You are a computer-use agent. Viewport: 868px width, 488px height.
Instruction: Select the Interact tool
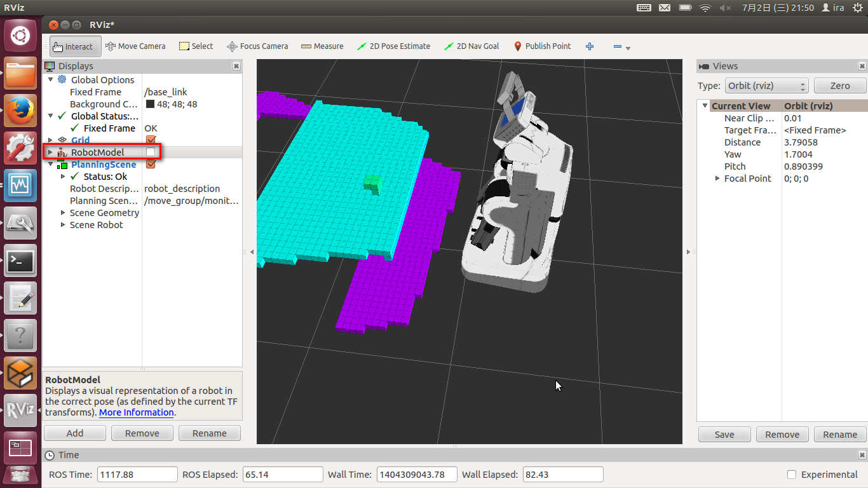(x=75, y=46)
